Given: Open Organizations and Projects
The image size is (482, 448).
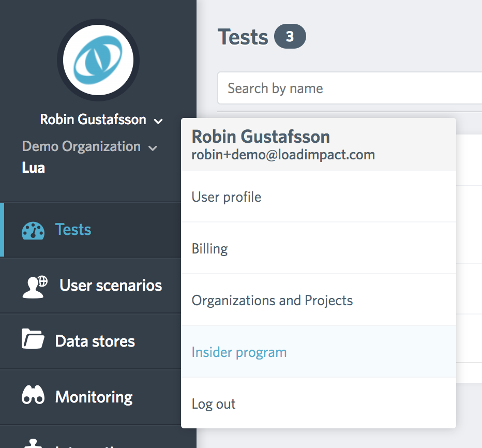Looking at the screenshot, I should coord(319,300).
